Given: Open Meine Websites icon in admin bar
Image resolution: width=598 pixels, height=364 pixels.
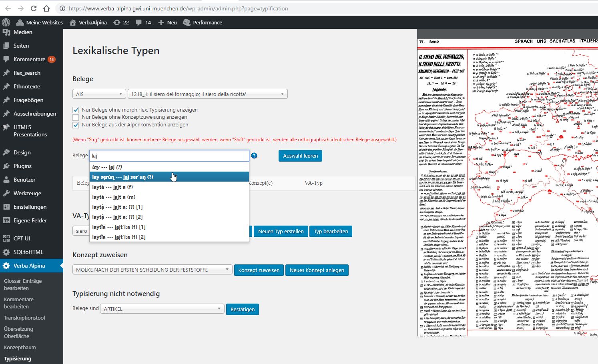Looking at the screenshot, I should (x=20, y=22).
